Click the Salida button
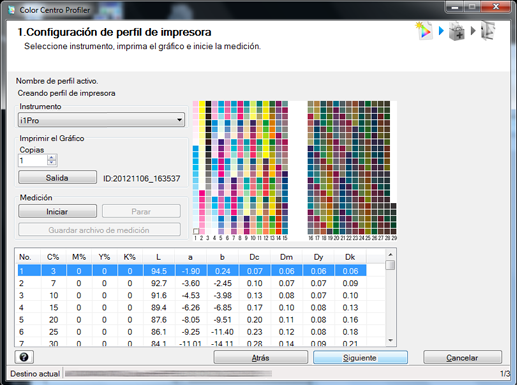517x385 pixels. click(57, 177)
